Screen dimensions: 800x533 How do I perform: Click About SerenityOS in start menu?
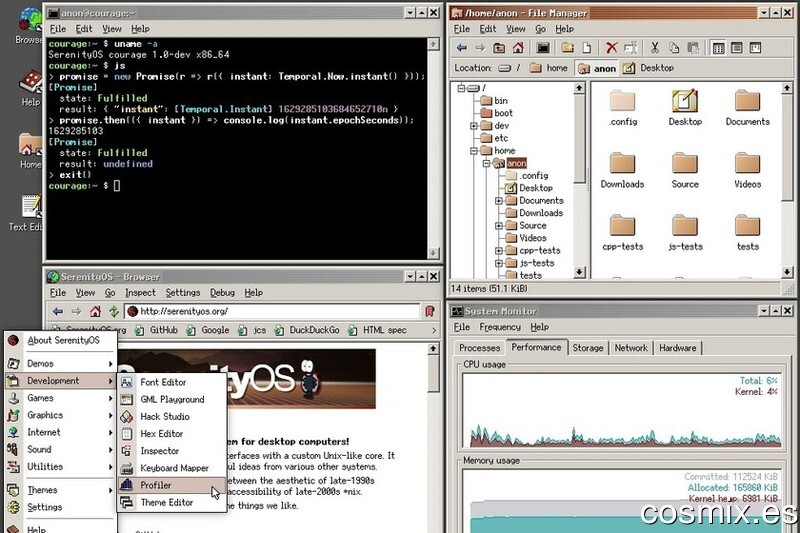click(60, 340)
